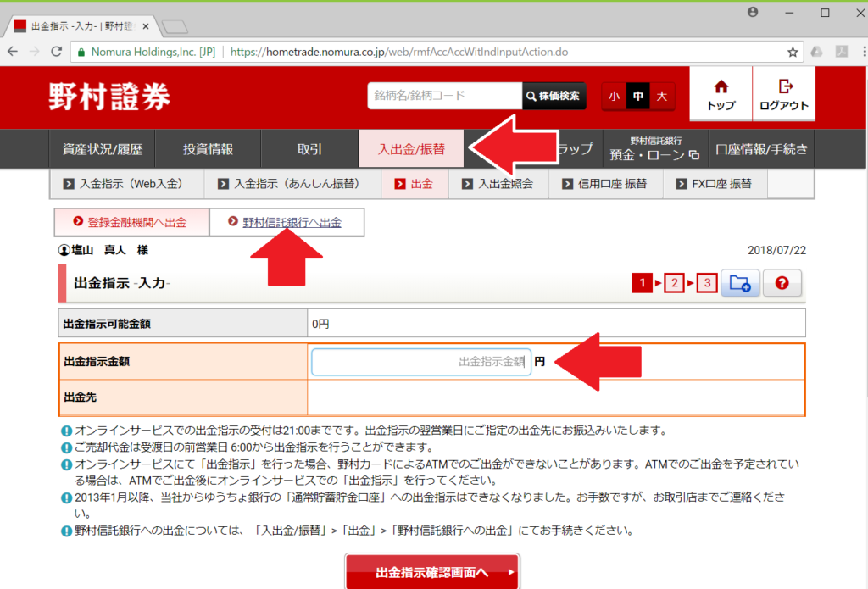Click the 株価検索 search button
Screen dimensions: 868x589
554,96
